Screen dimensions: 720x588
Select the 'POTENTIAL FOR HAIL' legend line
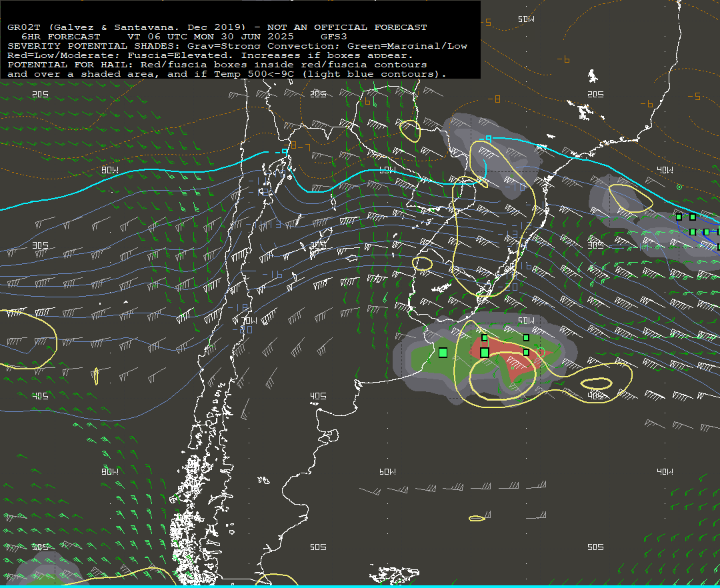coord(217,65)
